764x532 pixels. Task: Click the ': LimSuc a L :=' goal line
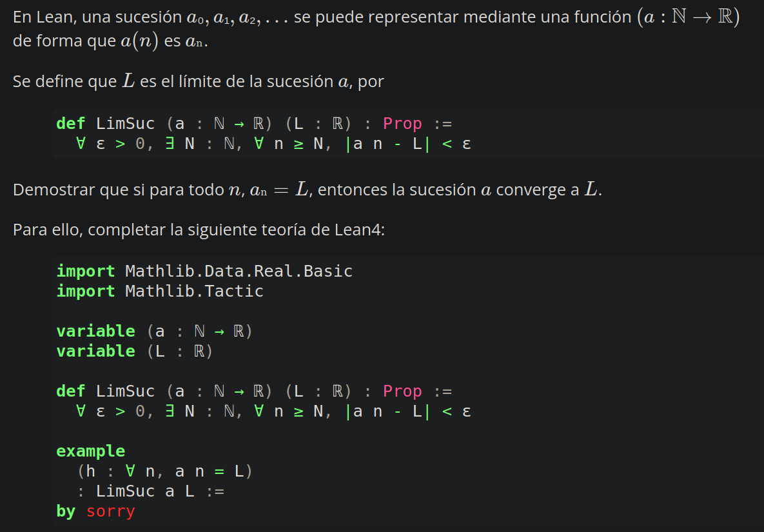click(x=150, y=491)
